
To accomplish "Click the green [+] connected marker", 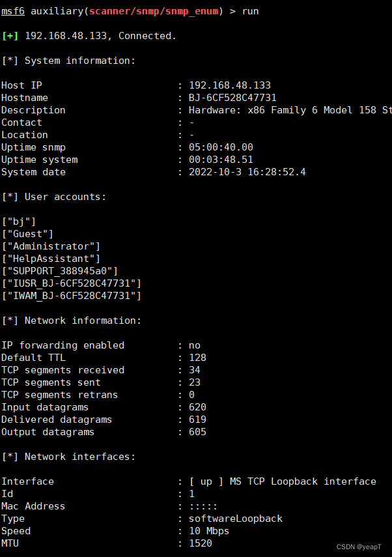I will tap(10, 36).
